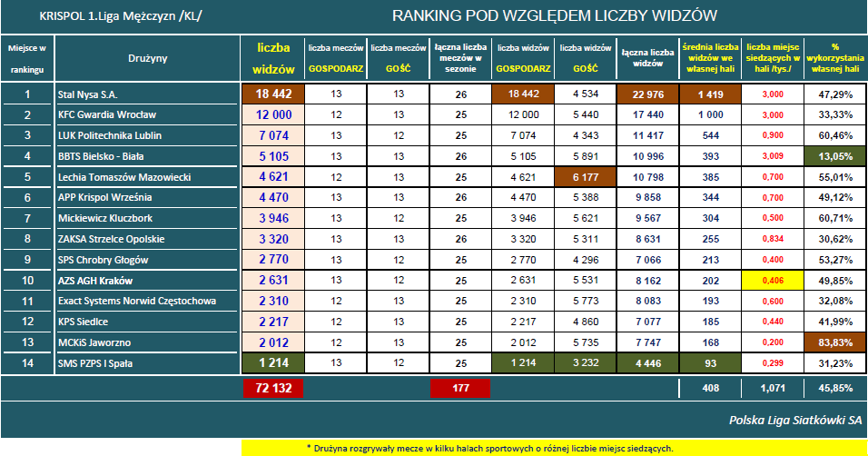Click SMS PZPS I Spała team name
Screen dimensions: 868x456
point(95,363)
